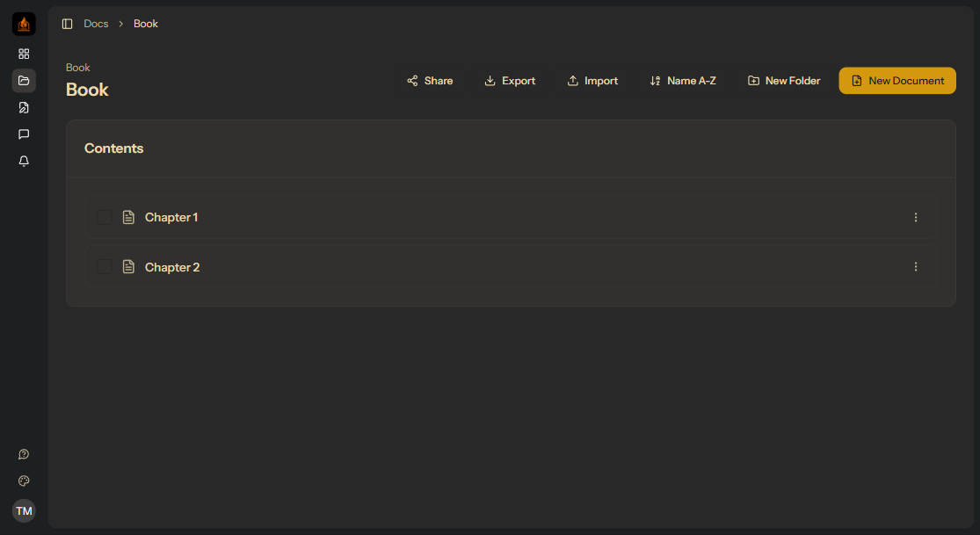Image resolution: width=980 pixels, height=535 pixels.
Task: Open help via the question mark icon
Action: click(x=24, y=454)
